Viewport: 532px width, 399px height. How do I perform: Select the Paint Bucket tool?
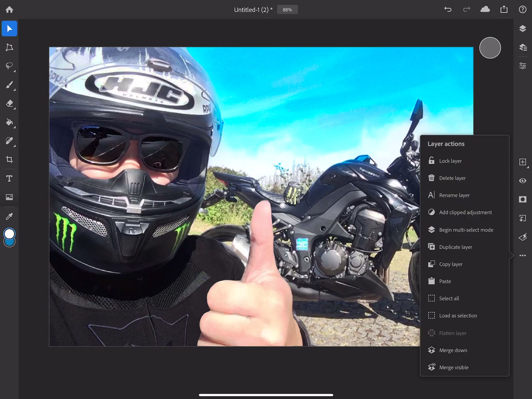[9, 122]
